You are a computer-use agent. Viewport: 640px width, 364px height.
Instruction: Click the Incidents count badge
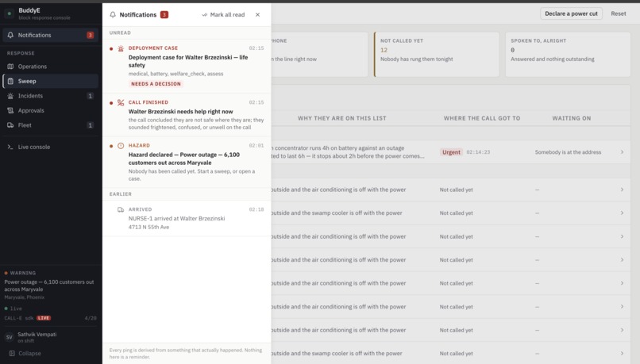tap(91, 96)
